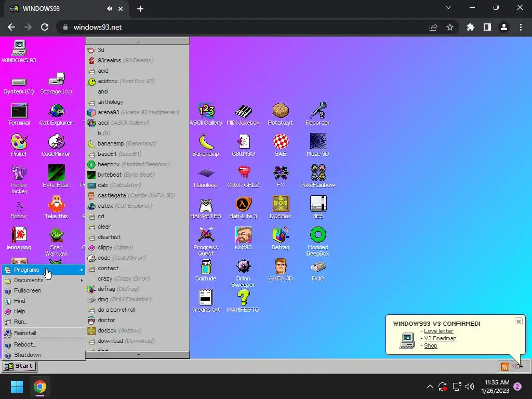Expand the Documents submenu arrow
The image size is (532, 399).
[x=82, y=280]
